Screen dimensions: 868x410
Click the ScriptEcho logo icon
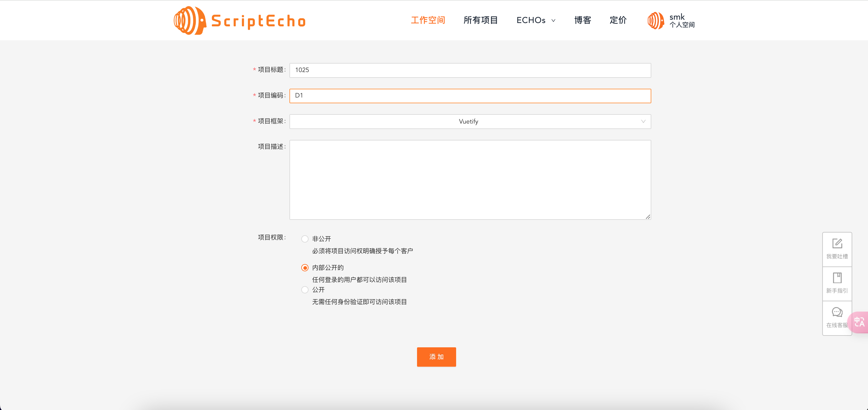pyautogui.click(x=189, y=21)
